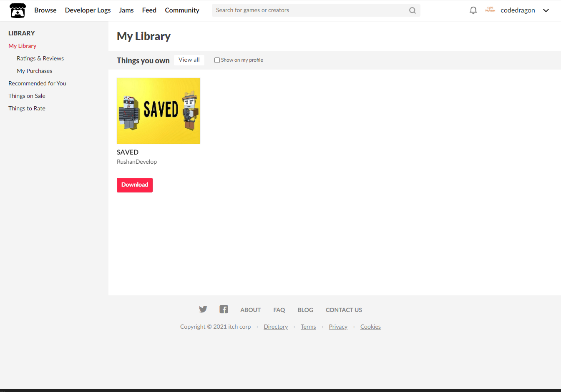The width and height of the screenshot is (561, 392).
Task: Open the Privacy link
Action: click(338, 327)
